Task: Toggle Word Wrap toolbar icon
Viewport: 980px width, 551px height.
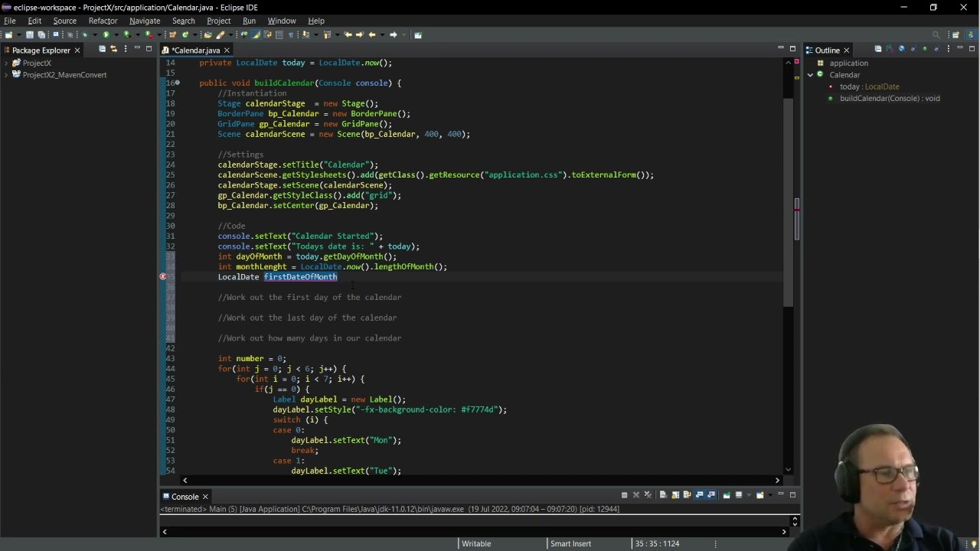Action: pos(267,34)
